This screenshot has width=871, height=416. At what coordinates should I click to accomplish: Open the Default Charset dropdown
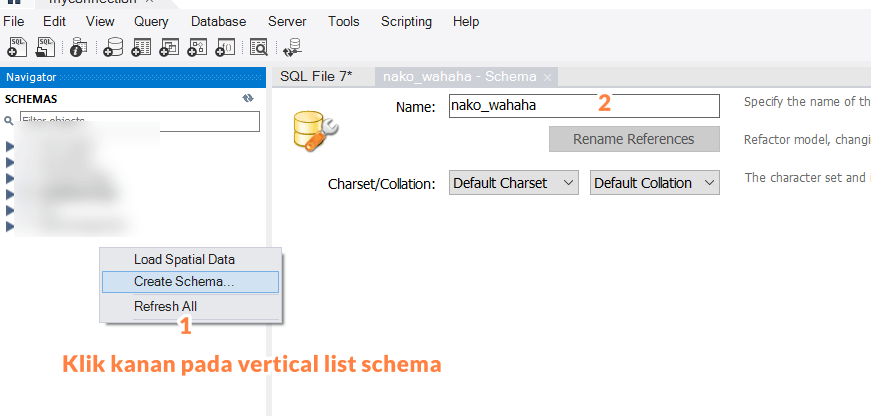pyautogui.click(x=514, y=183)
